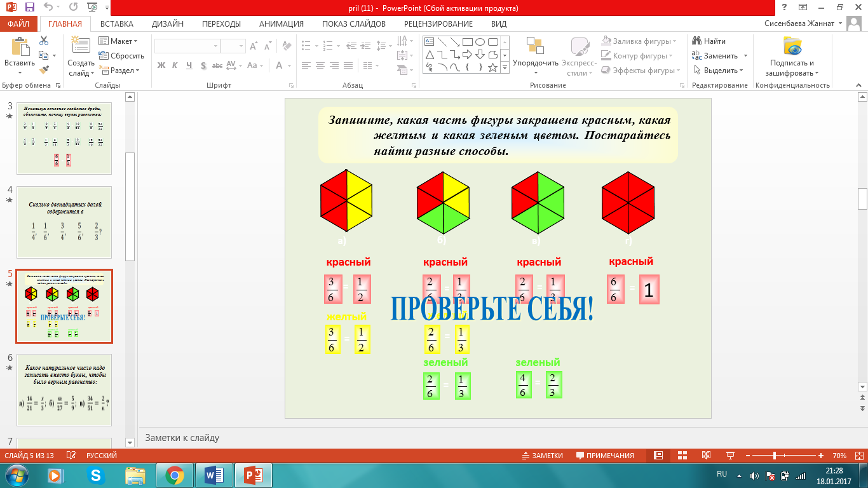
Task: Select slide 6 thumbnail in panel
Action: click(64, 390)
